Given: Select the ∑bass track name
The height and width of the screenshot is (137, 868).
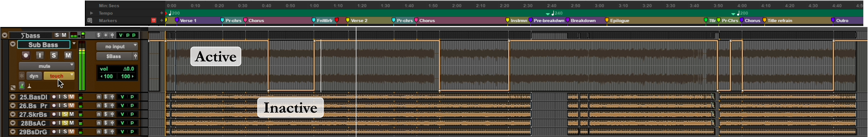Looking at the screenshot, I should click(30, 35).
